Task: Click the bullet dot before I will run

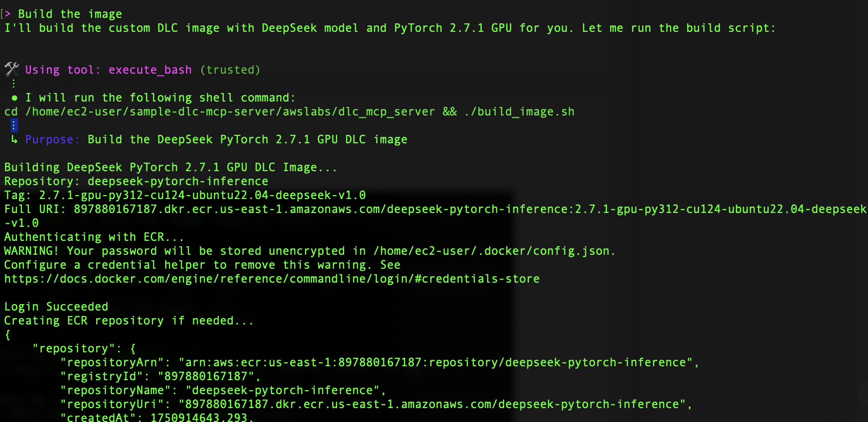Action: tap(14, 98)
